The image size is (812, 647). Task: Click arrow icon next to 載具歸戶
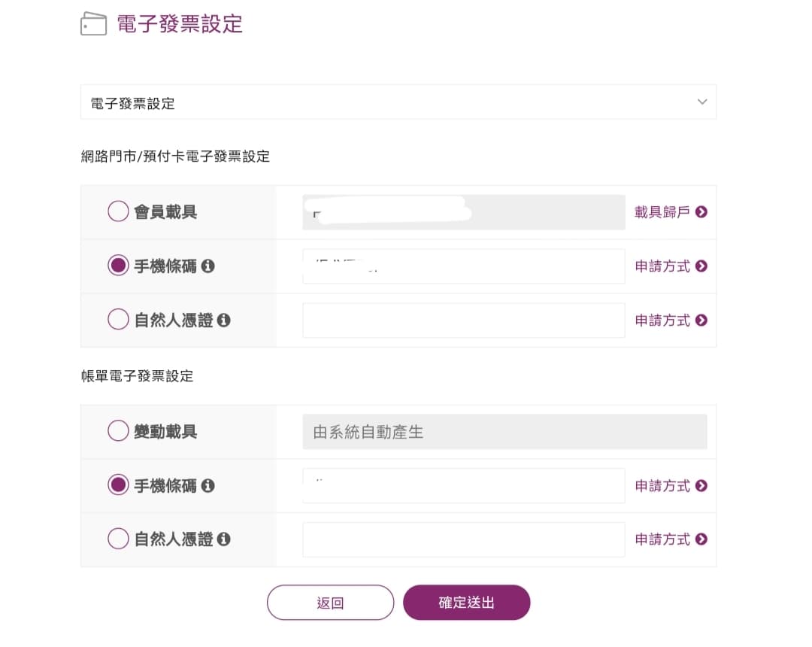click(x=701, y=212)
